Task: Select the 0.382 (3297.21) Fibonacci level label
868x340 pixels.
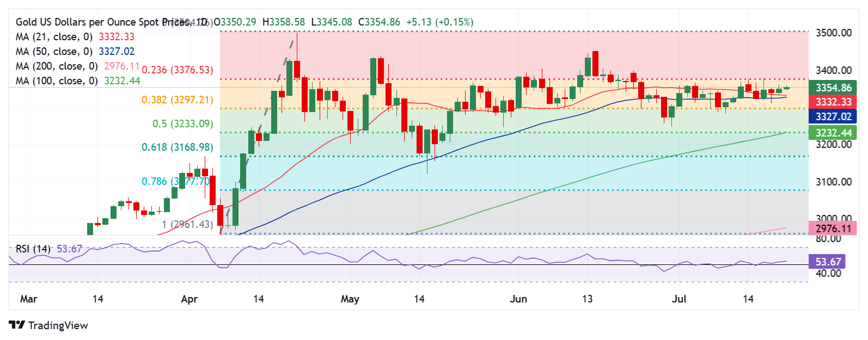Action: coord(178,100)
